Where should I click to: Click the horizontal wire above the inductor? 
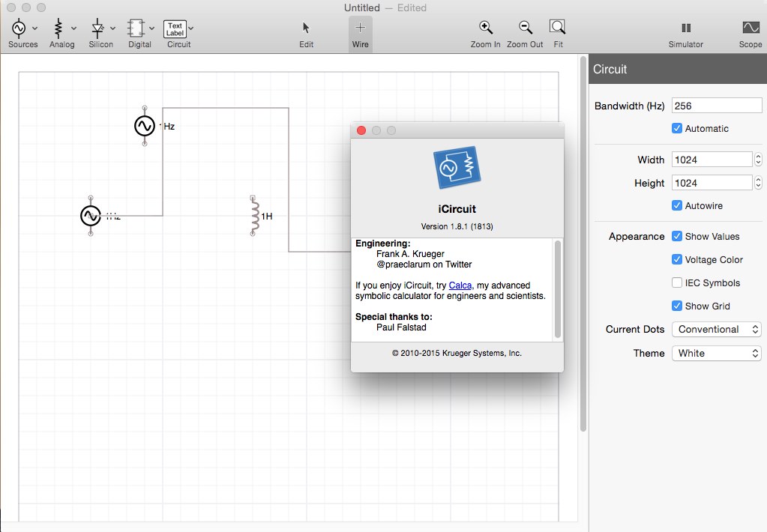click(x=226, y=108)
